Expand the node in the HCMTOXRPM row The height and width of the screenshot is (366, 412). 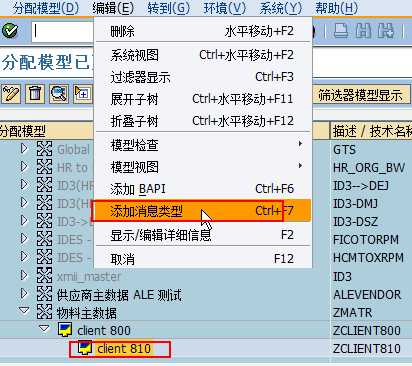(24, 256)
